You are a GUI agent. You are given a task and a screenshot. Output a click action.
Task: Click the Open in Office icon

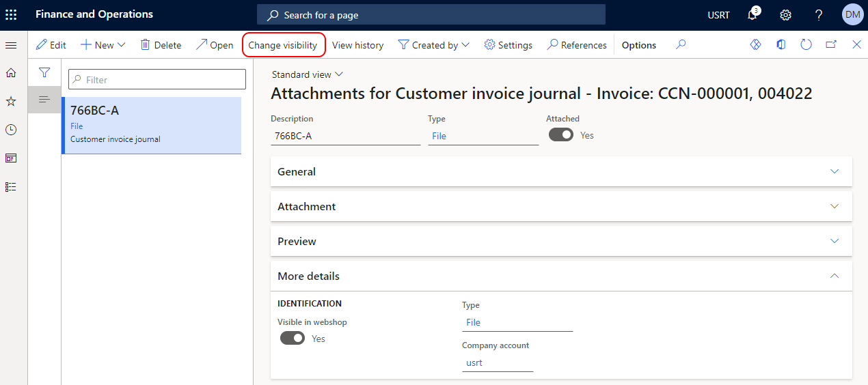click(x=781, y=44)
